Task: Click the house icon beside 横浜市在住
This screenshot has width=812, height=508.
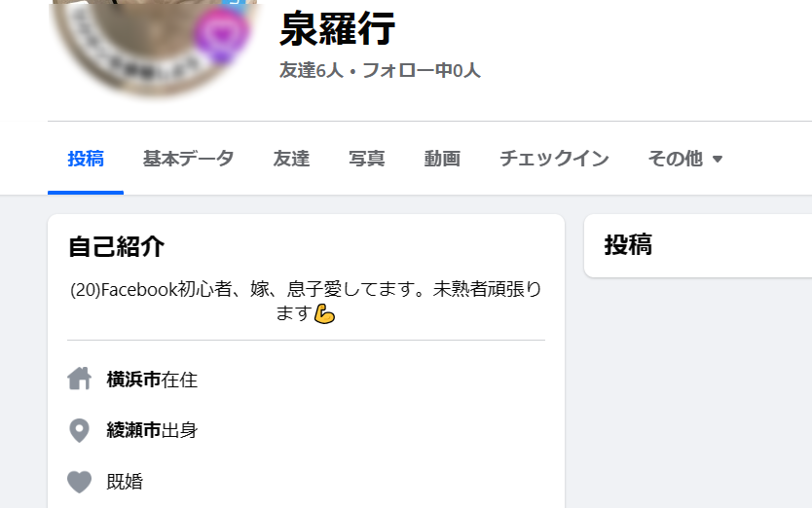Action: 79,379
